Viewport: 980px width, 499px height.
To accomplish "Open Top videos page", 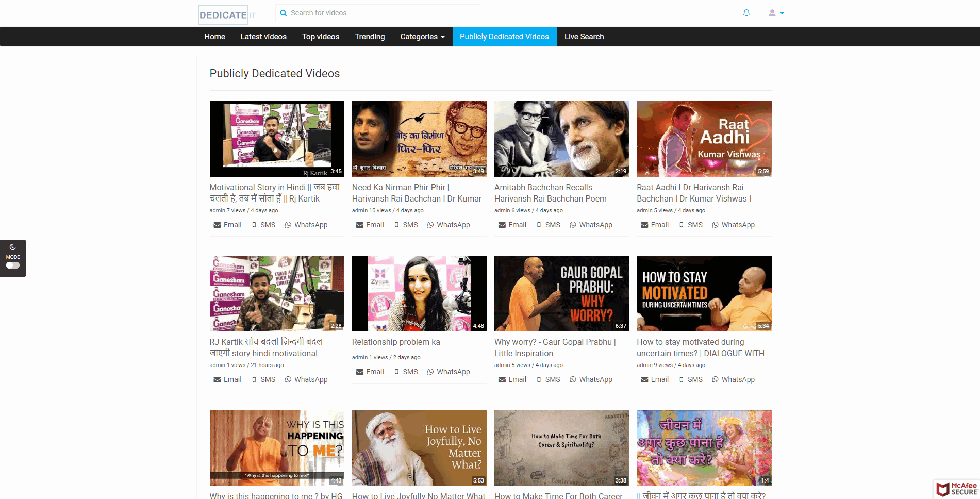I will (x=321, y=37).
